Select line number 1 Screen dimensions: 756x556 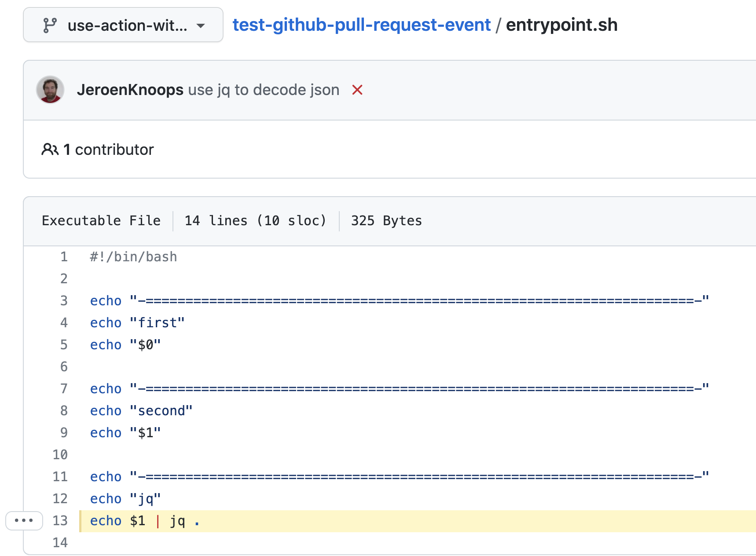point(64,256)
